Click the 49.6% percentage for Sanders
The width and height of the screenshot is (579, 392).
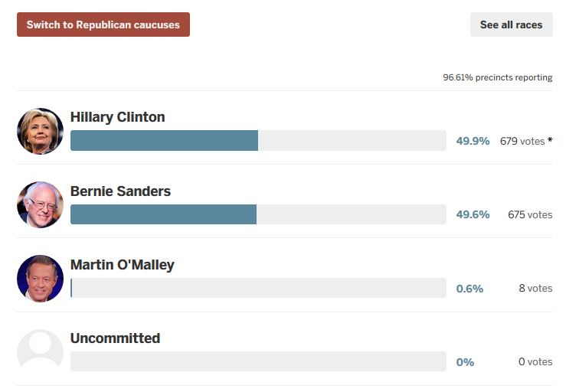click(473, 214)
